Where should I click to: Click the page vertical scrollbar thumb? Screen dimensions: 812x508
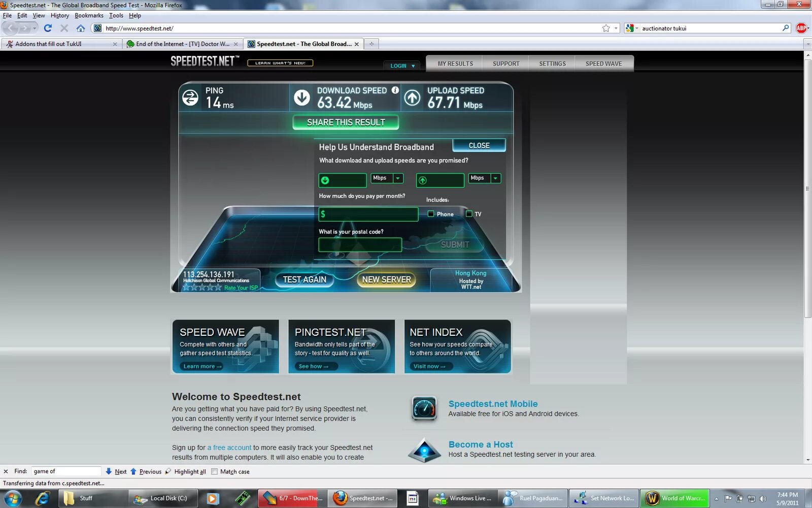[x=807, y=189]
